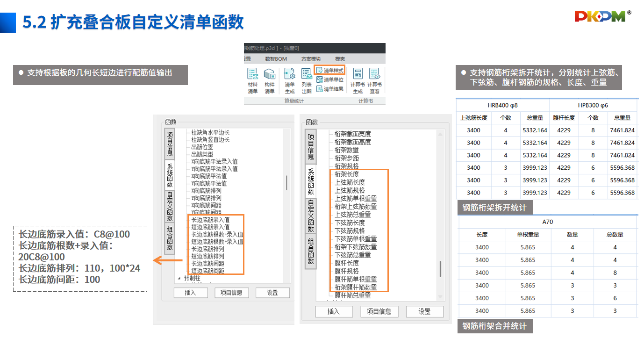644x360 pixels.
Task: Click the HRB400 φ8 table header
Action: (x=502, y=105)
